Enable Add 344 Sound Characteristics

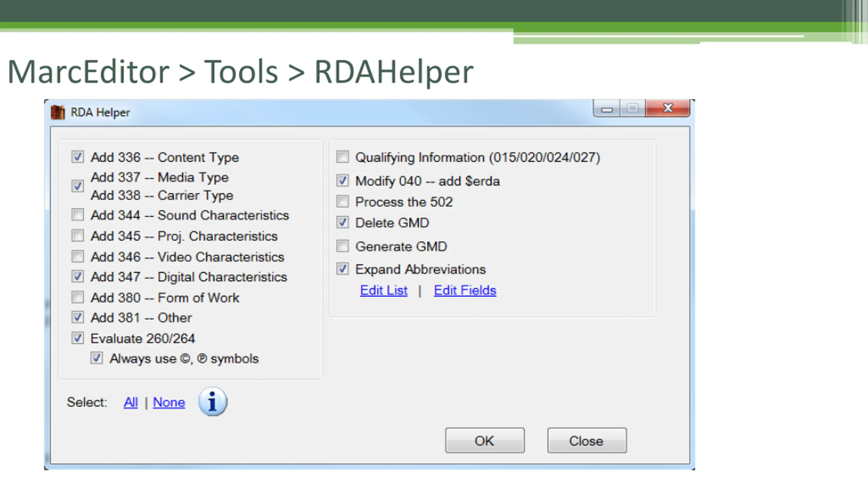click(78, 215)
